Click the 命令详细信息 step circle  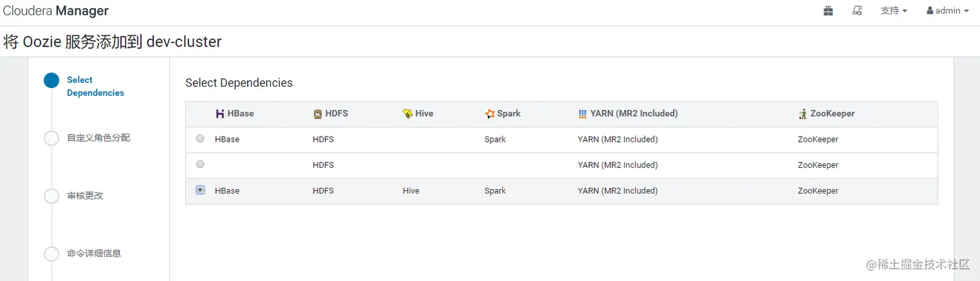pyautogui.click(x=51, y=253)
